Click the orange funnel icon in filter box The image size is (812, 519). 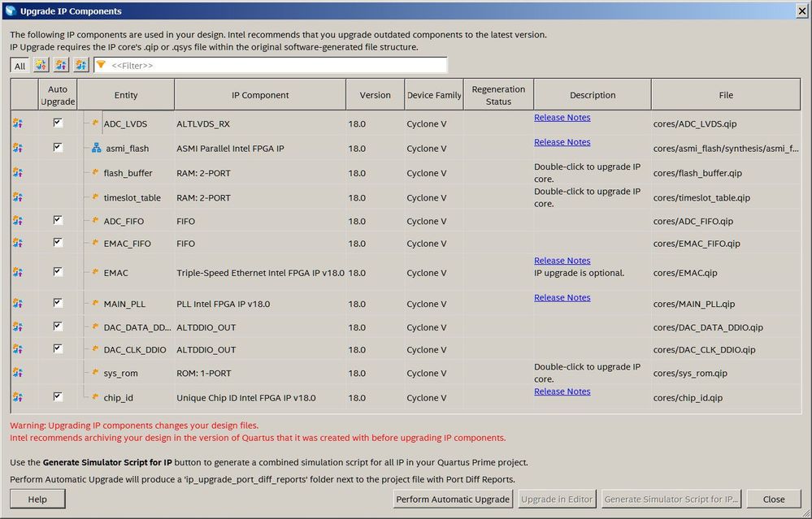pos(102,65)
